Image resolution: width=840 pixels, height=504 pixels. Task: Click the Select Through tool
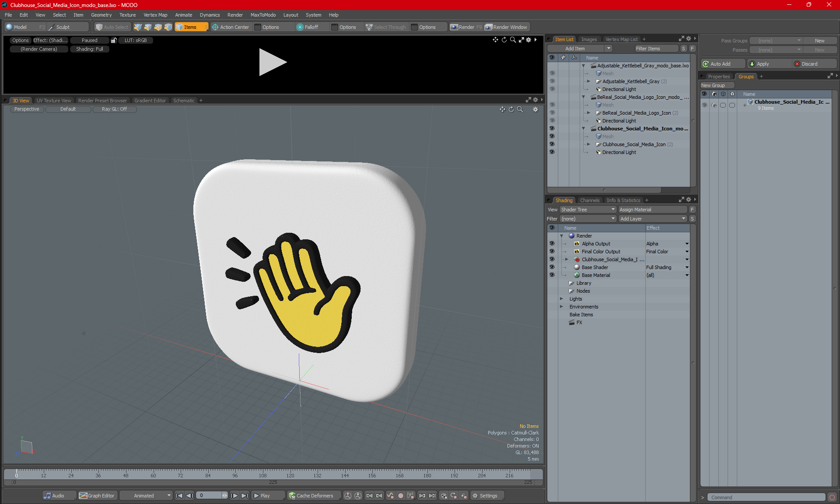386,27
